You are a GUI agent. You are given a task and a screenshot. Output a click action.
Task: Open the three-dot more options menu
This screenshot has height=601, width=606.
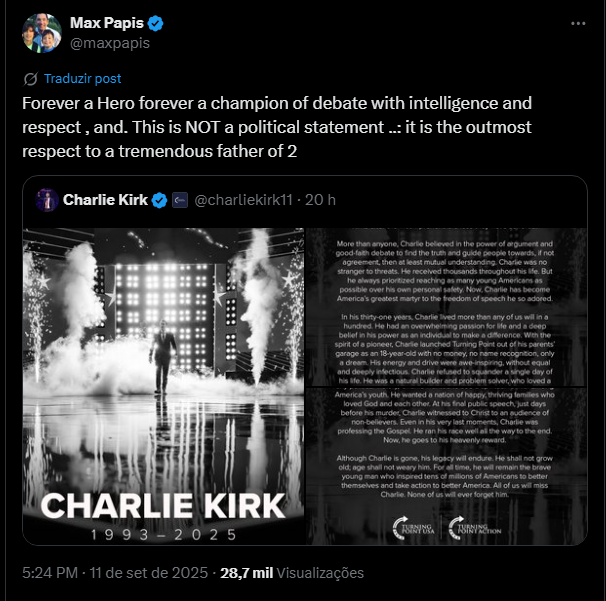tap(578, 23)
